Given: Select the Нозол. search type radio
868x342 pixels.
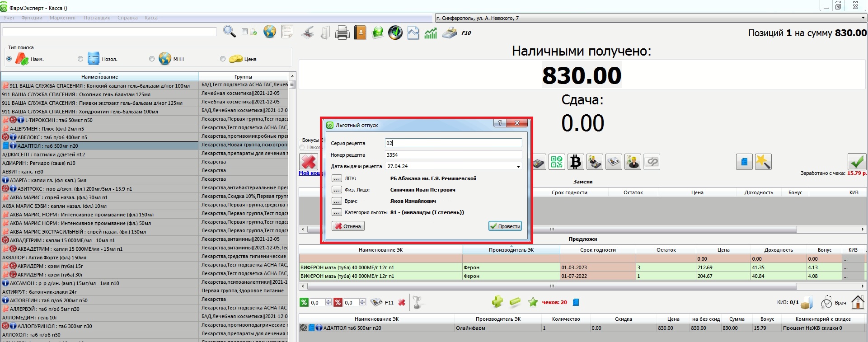Looking at the screenshot, I should tap(80, 59).
